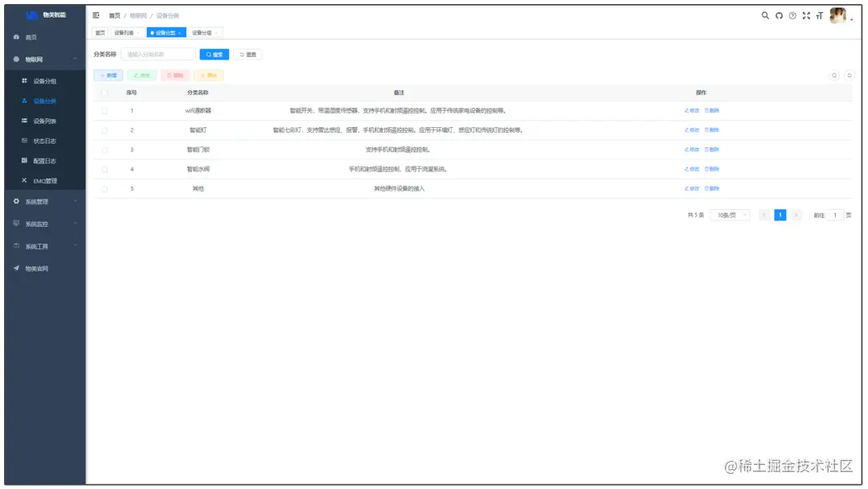Open the help question-mark icon
868x489 pixels.
point(792,15)
